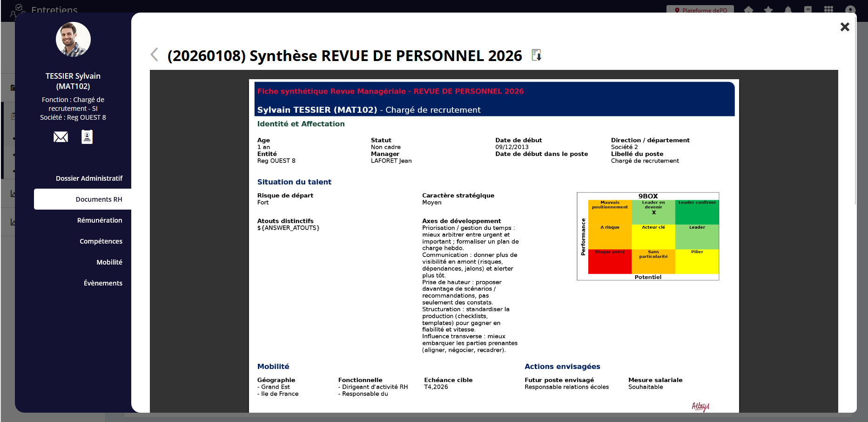Open the Mobilité menu entry
The image size is (868, 422).
109,262
